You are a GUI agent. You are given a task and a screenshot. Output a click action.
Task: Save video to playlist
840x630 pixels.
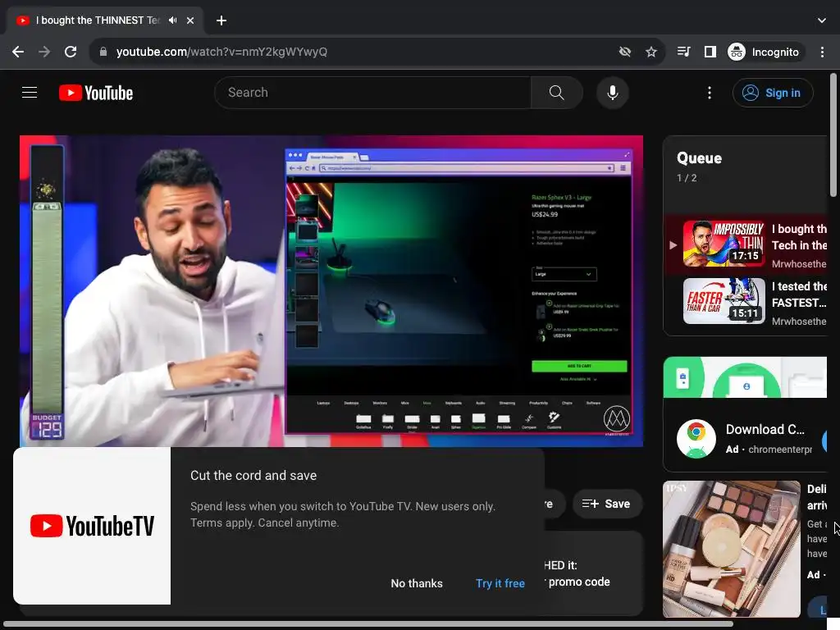[607, 504]
